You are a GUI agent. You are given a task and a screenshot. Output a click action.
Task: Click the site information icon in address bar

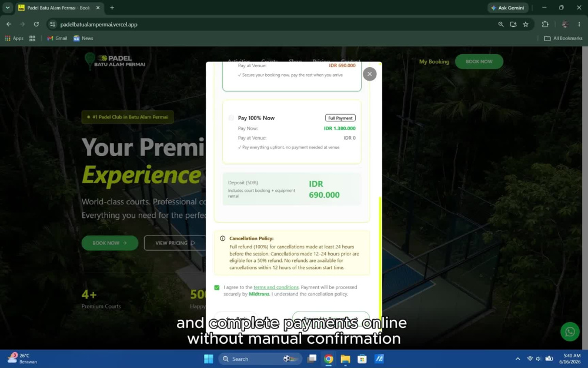tap(52, 24)
